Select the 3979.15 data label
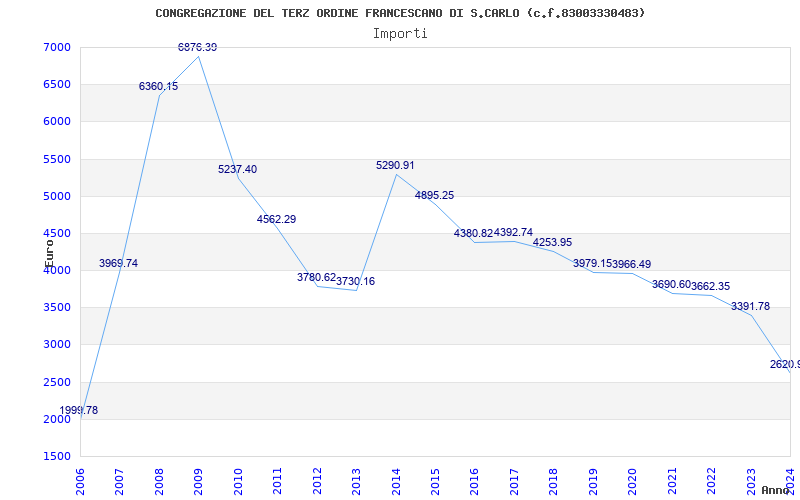Screen dimensions: 800x500 point(592,263)
